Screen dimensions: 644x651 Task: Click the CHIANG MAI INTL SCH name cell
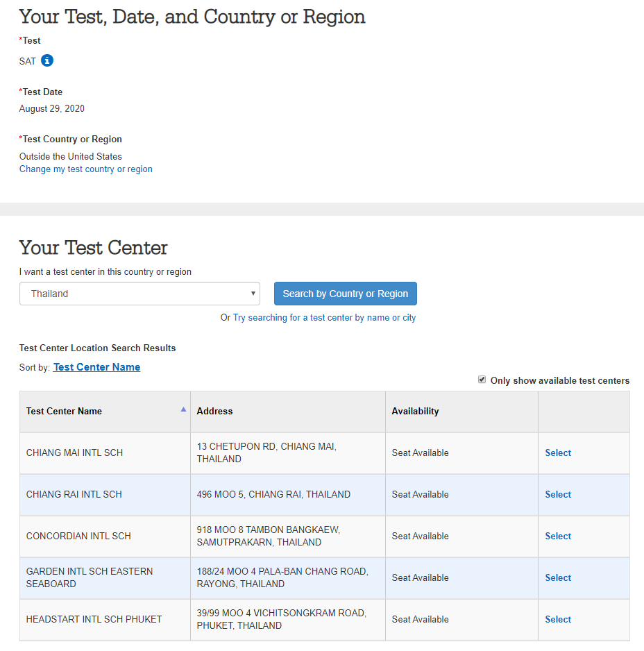pos(105,453)
